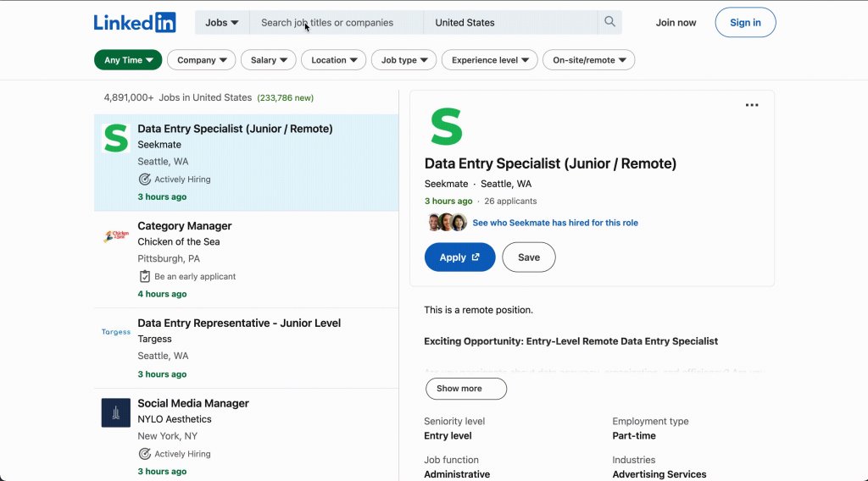
Task: Click the Apply button
Action: (460, 257)
